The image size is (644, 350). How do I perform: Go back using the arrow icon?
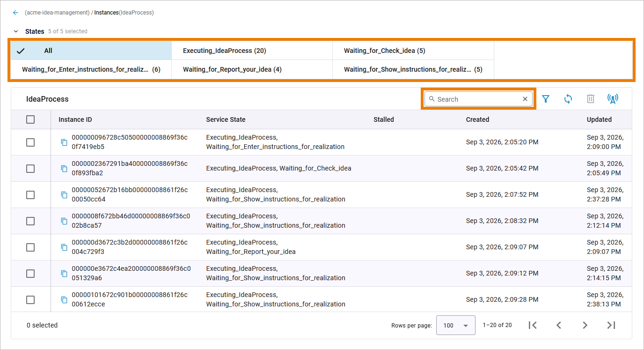point(15,13)
